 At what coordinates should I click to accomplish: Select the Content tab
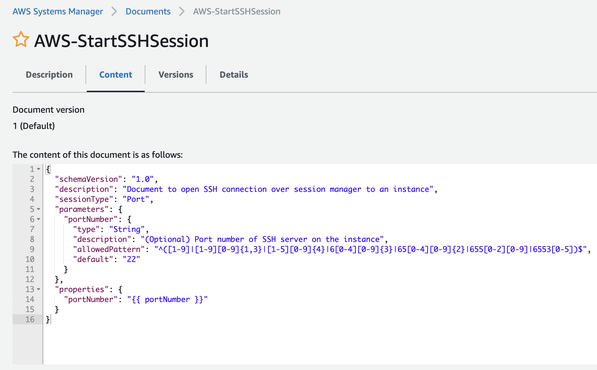(x=115, y=75)
